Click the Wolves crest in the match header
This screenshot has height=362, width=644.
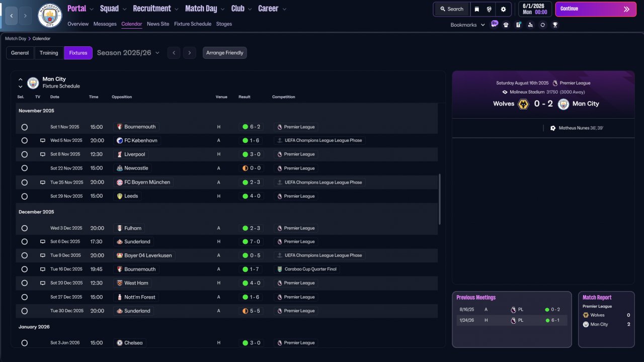[x=523, y=104]
